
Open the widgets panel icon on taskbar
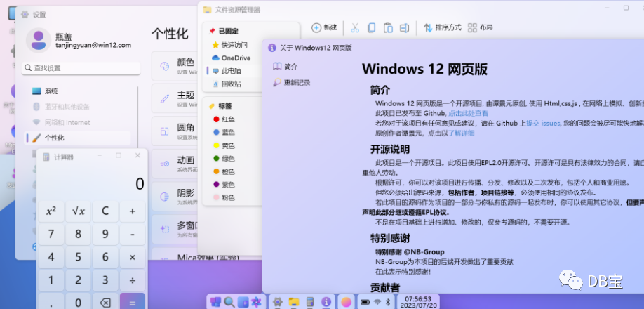point(243,303)
